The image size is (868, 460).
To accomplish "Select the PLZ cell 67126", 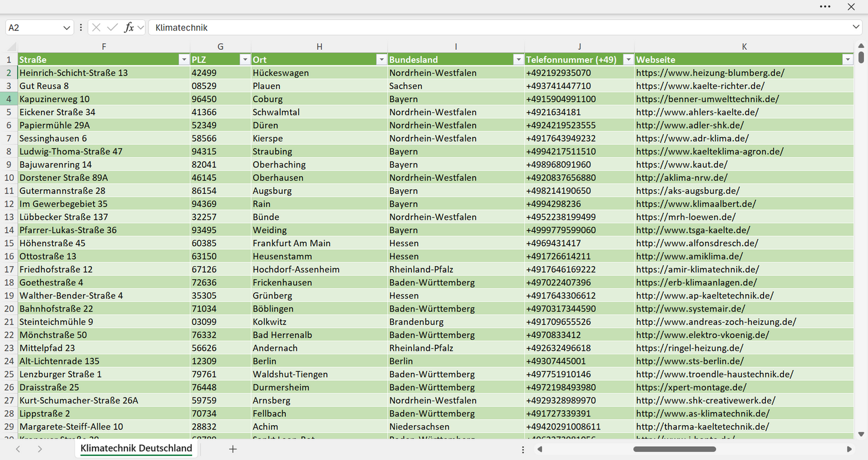I will [x=220, y=270].
